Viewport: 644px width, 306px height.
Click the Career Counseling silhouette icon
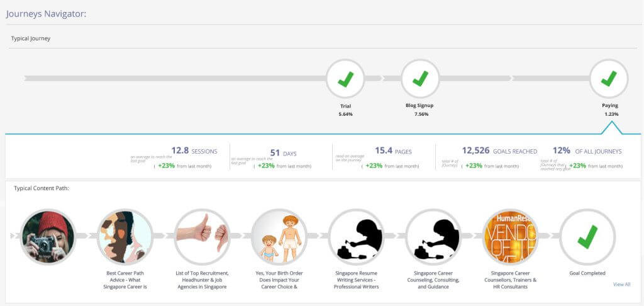[433, 237]
